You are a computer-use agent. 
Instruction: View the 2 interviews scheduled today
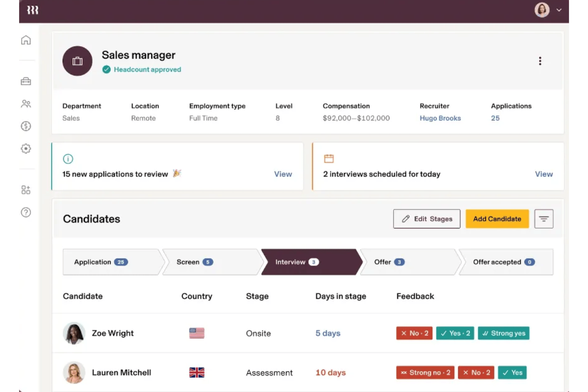(544, 174)
